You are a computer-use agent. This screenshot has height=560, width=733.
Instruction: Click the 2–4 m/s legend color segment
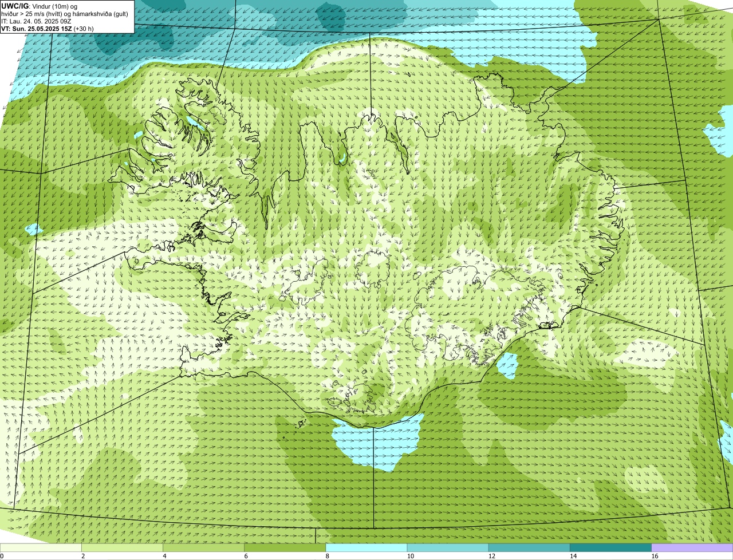(x=123, y=547)
